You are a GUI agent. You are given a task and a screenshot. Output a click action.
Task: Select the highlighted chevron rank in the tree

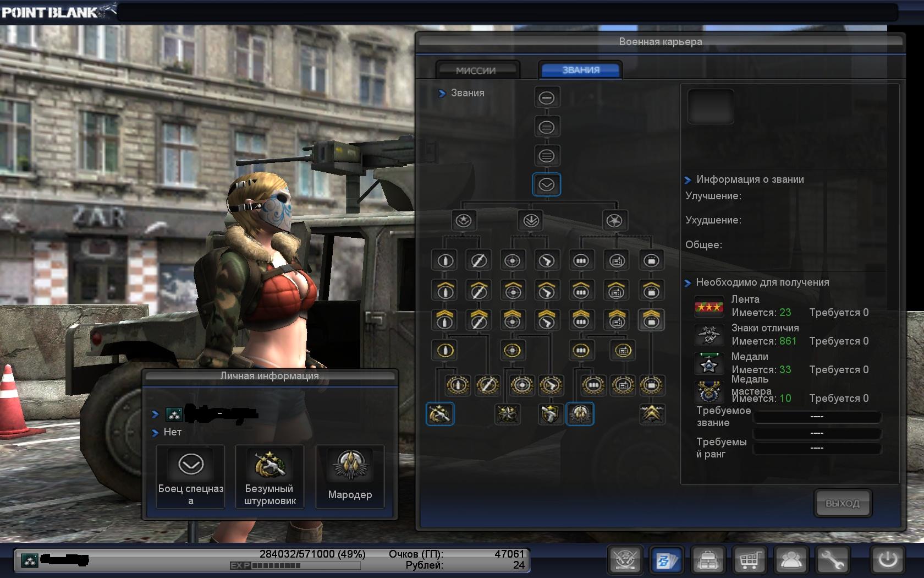pos(546,185)
